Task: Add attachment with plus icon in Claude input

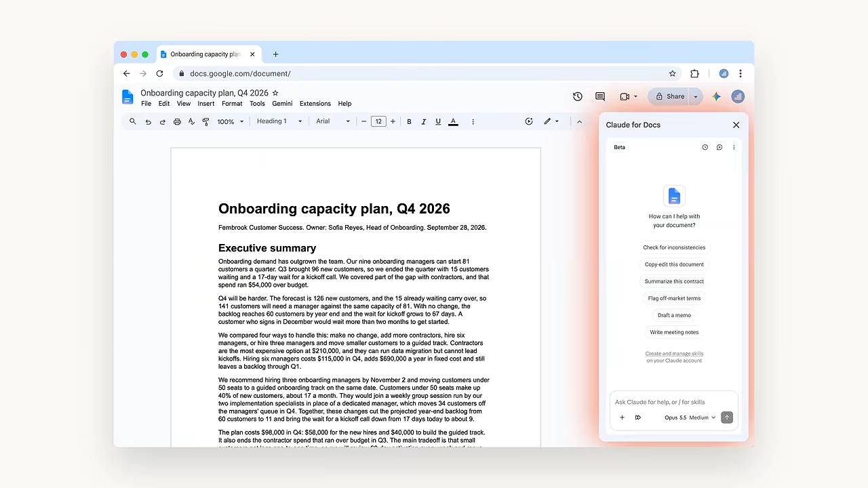Action: [622, 418]
